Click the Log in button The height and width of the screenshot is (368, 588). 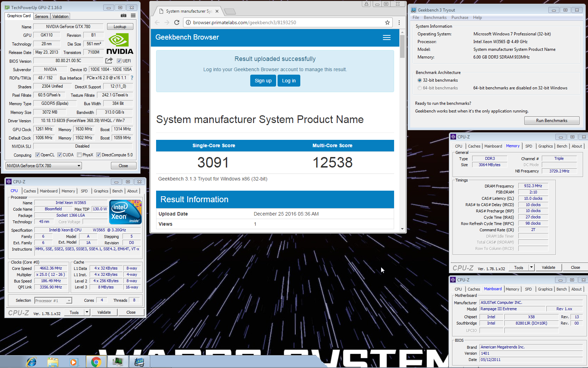289,81
